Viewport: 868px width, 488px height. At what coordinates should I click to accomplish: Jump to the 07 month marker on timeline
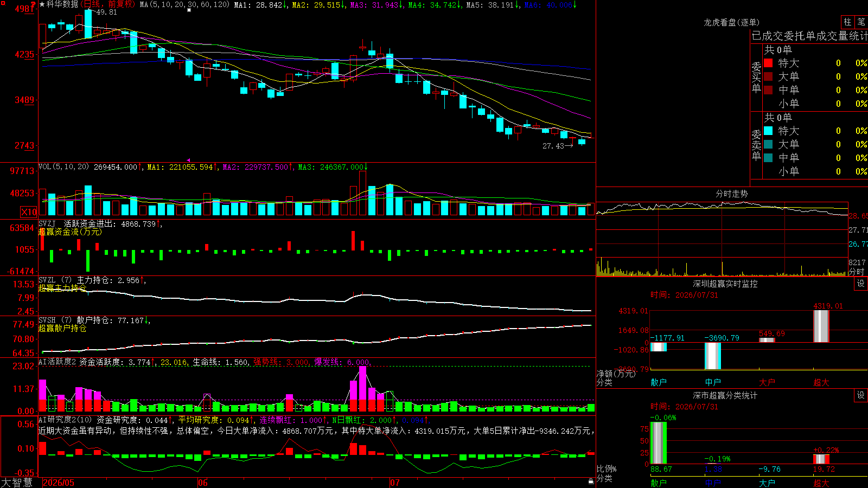pos(395,483)
